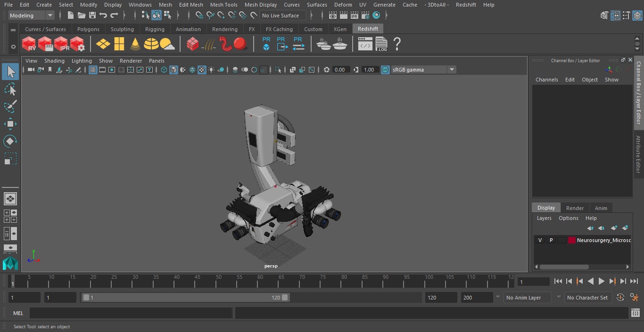Switch to the Render layer tab
Image resolution: width=644 pixels, height=332 pixels.
(575, 208)
